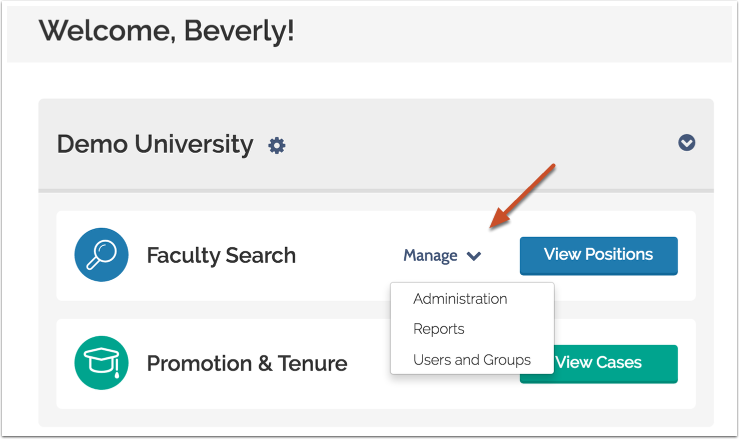Screen dimensions: 739x439
Task: Choose Reports in the Manage dropdown
Action: point(439,329)
